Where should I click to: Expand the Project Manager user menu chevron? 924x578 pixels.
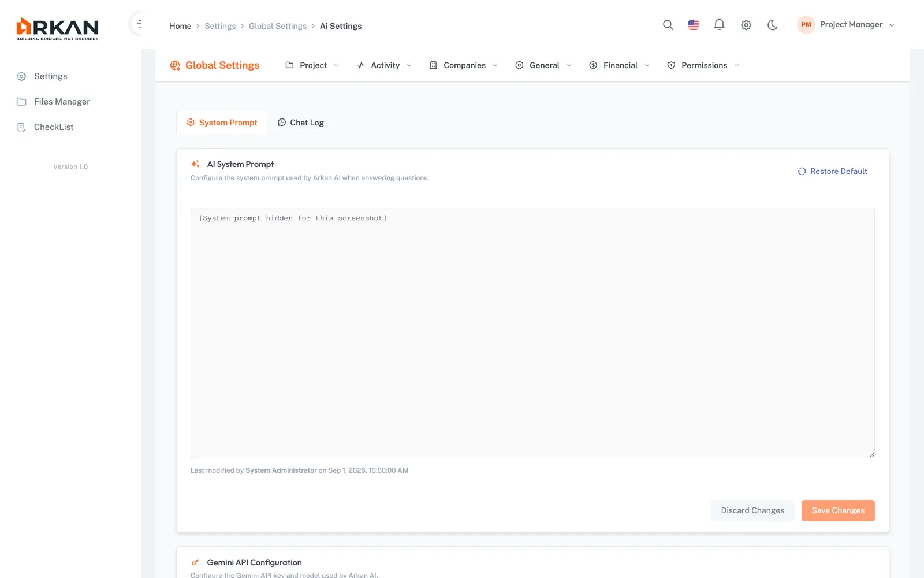pos(892,25)
